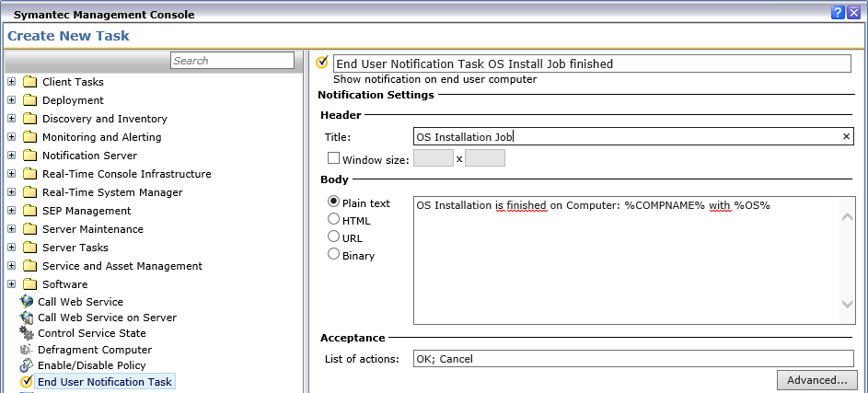868x393 pixels.
Task: Select the Server Tasks tree item
Action: pyautogui.click(x=75, y=248)
